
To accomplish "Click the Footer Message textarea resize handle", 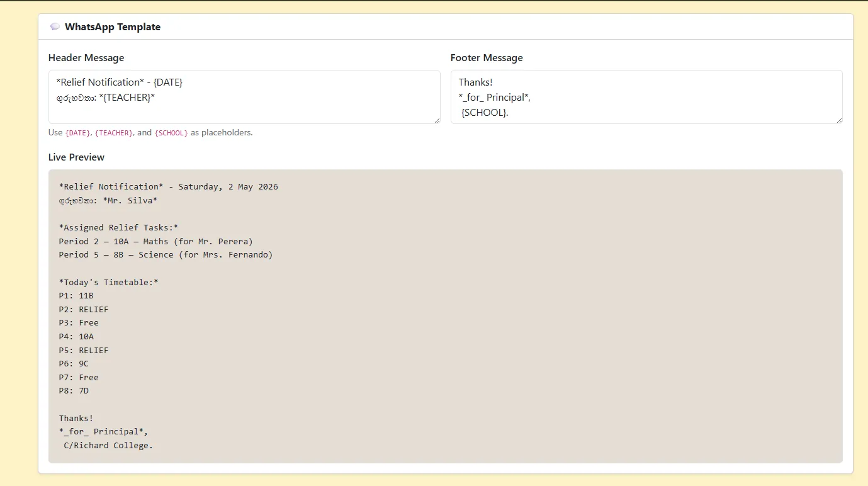I will click(838, 120).
